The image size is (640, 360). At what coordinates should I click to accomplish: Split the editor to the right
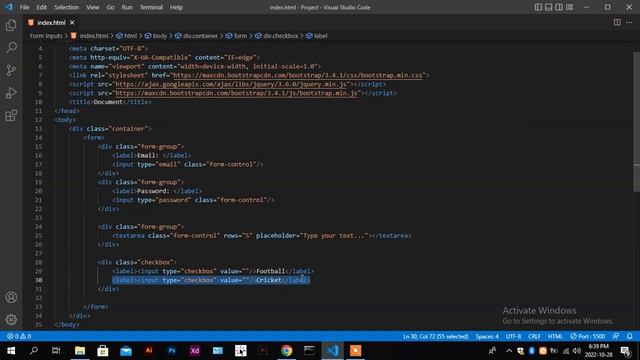pos(617,22)
